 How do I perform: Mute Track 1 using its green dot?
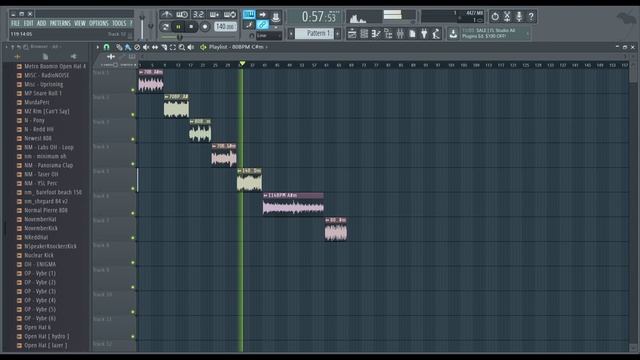point(133,90)
